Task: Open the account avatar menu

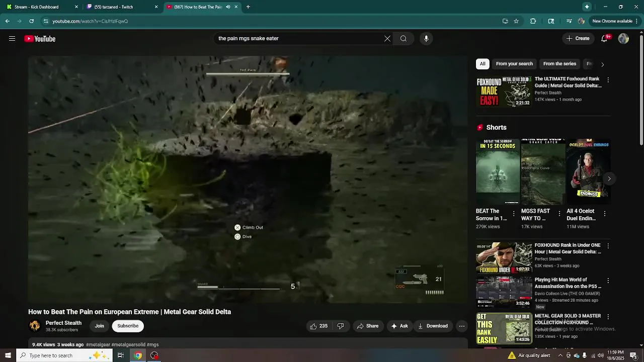Action: tap(623, 39)
